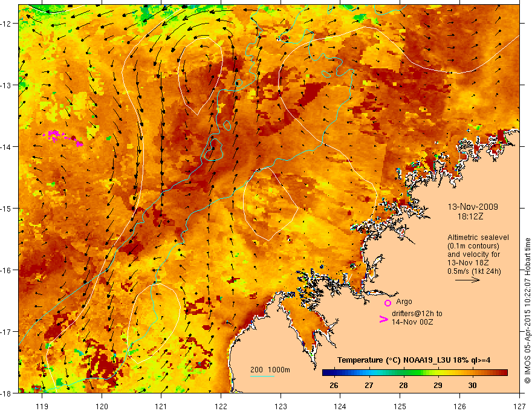This screenshot has width=532, height=411.
Task: Click the colorbar tick label 27
Action: [369, 385]
